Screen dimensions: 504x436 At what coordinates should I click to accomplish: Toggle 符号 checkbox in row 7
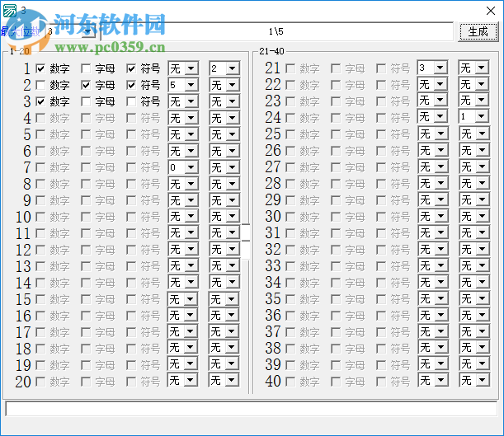pos(131,167)
